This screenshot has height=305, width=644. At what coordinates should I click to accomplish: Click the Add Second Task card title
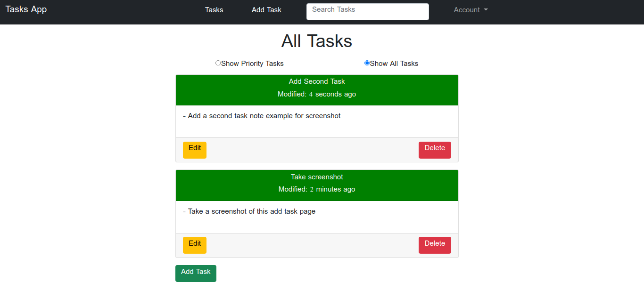(x=317, y=81)
